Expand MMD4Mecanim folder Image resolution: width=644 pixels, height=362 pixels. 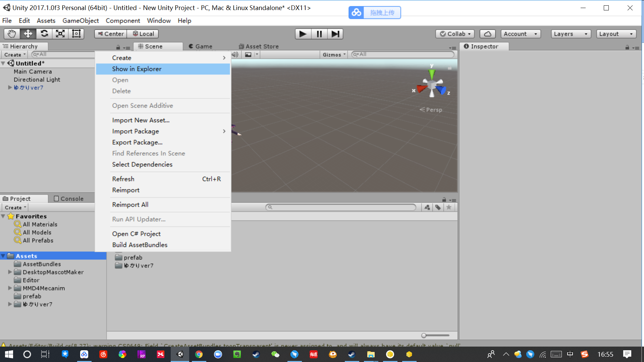(x=10, y=288)
